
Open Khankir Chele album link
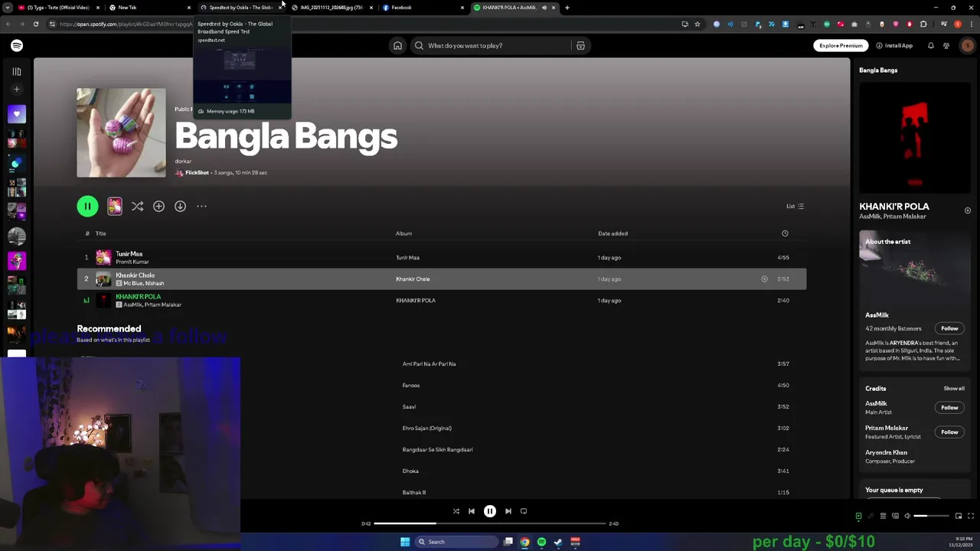coord(413,279)
